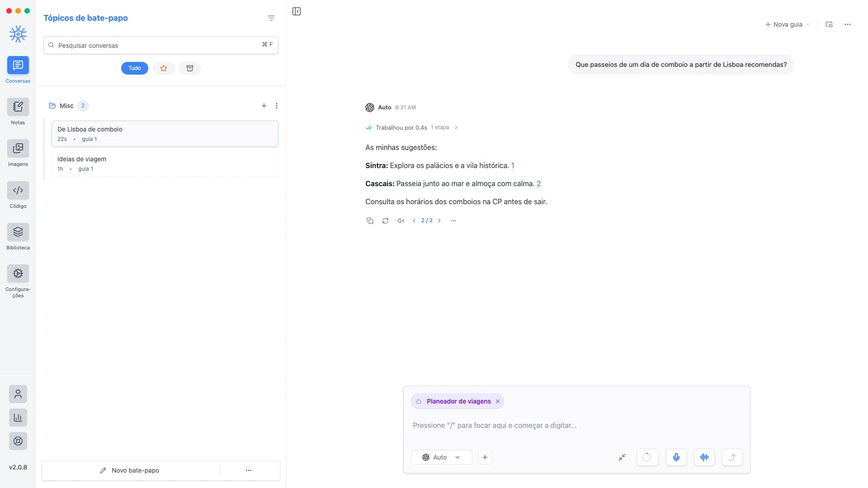Screen dimensions: 868x488
Task: Open citation link 2 for Cascais
Action: tap(538, 183)
